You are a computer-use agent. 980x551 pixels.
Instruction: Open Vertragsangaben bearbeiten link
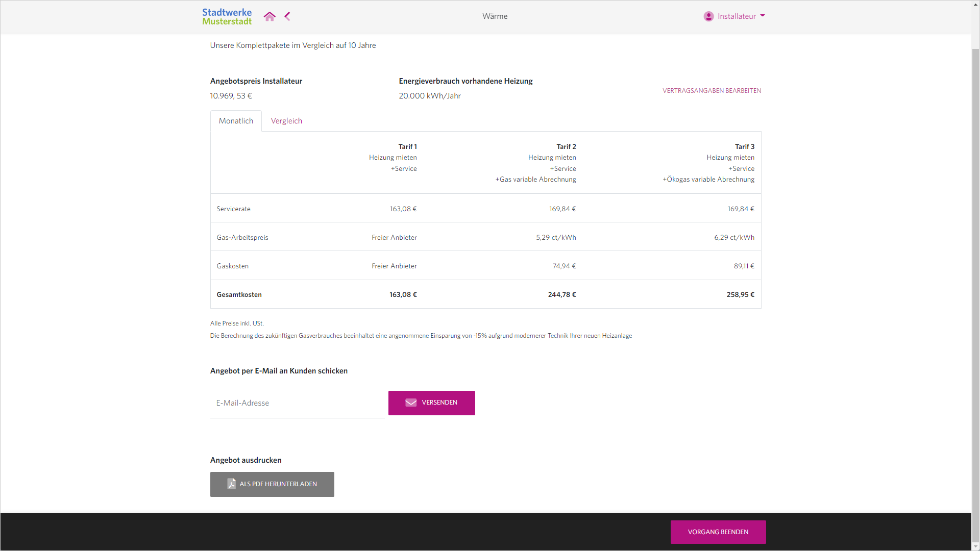(x=712, y=91)
